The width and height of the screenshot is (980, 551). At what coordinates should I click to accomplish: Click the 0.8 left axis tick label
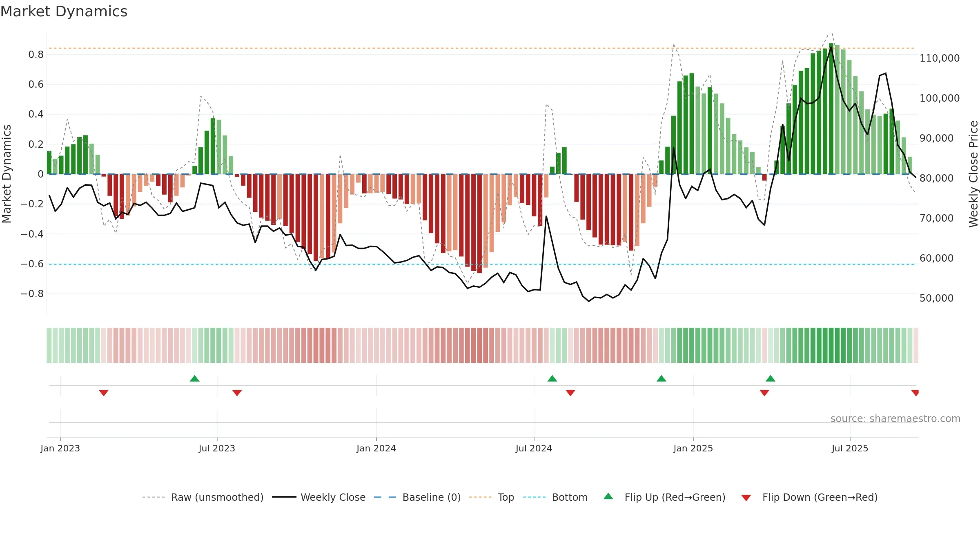click(36, 54)
